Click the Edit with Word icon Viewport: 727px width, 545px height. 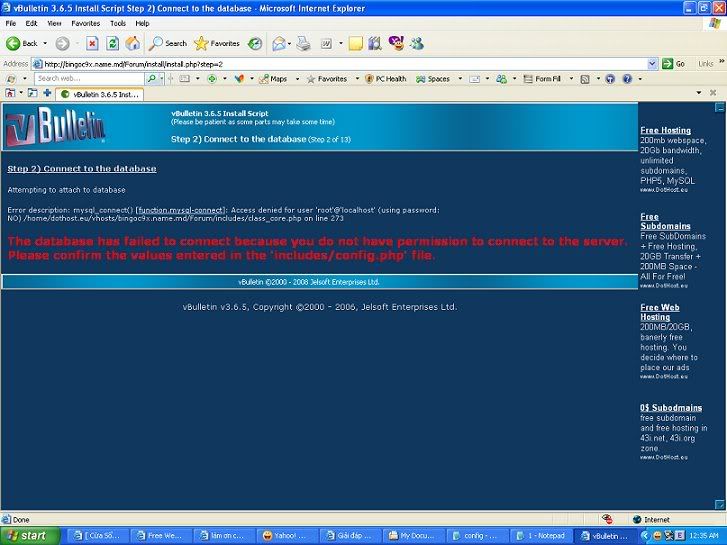click(x=326, y=44)
